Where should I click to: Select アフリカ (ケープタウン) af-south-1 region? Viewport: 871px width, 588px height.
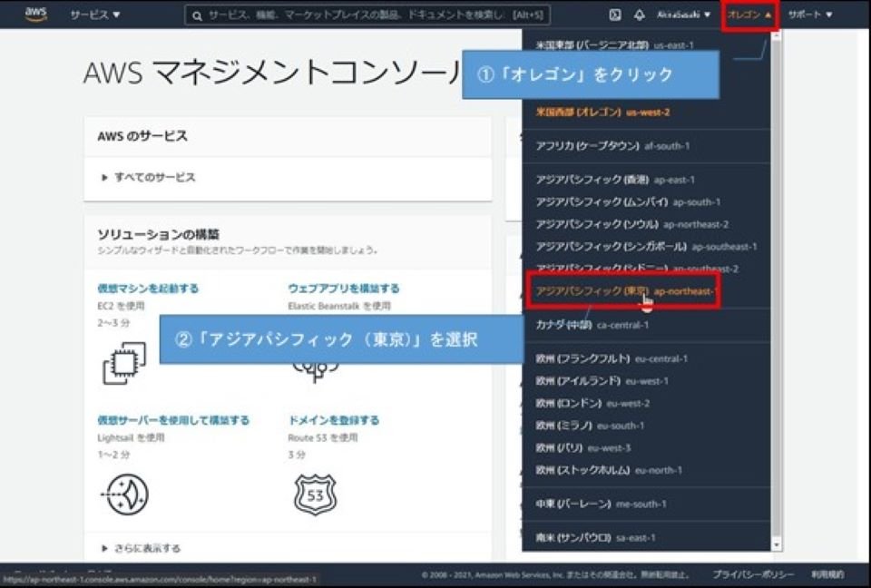(x=612, y=145)
